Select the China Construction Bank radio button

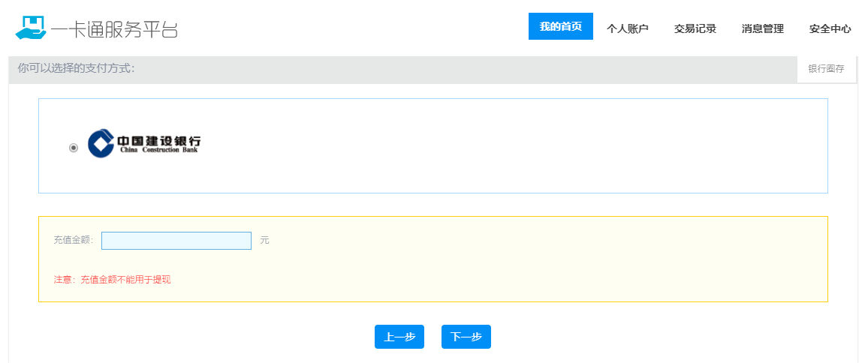pyautogui.click(x=74, y=148)
